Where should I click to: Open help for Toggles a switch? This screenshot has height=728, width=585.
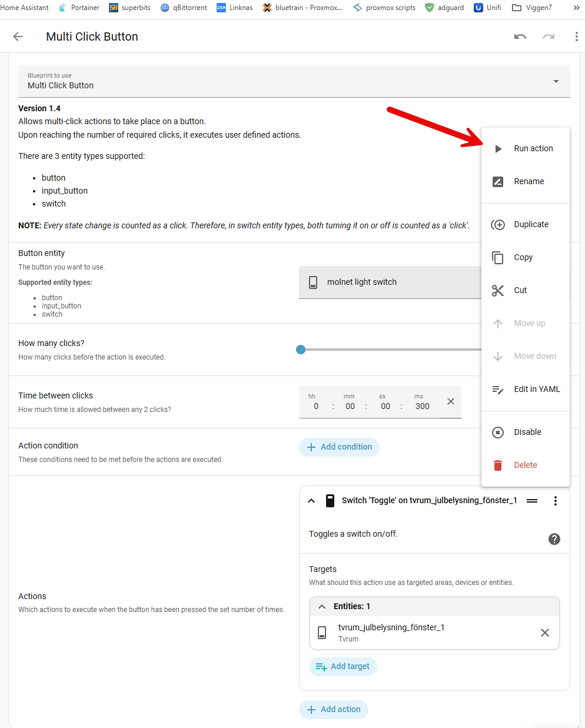tap(554, 539)
